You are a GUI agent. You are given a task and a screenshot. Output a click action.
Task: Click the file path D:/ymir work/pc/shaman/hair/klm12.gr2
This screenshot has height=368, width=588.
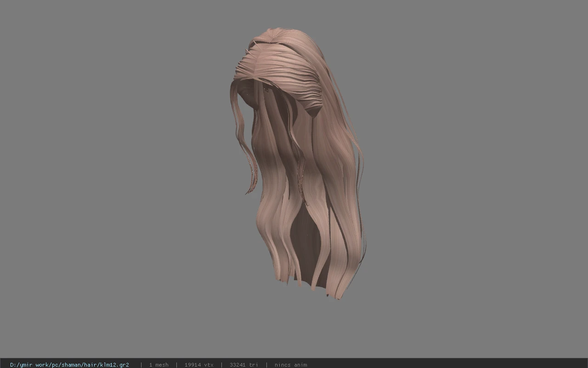69,365
